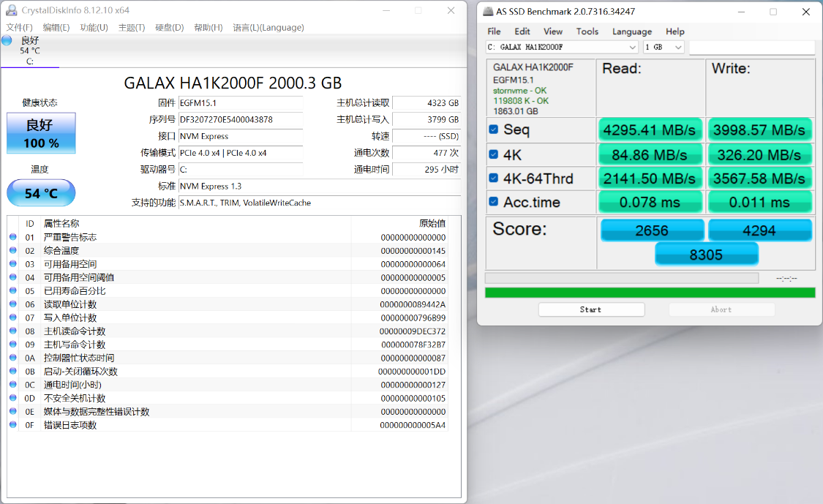Open the 功能(U) menu
The width and height of the screenshot is (823, 504).
pyautogui.click(x=94, y=28)
